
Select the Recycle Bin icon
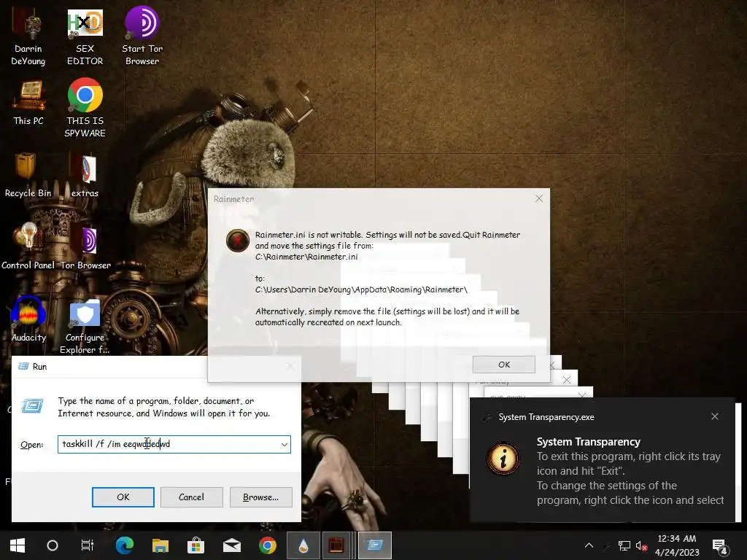point(28,175)
